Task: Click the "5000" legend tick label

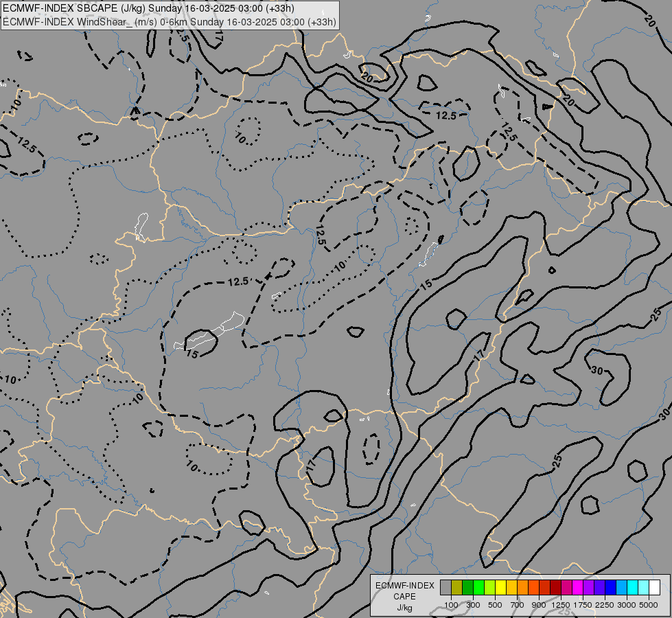Action: [649, 605]
